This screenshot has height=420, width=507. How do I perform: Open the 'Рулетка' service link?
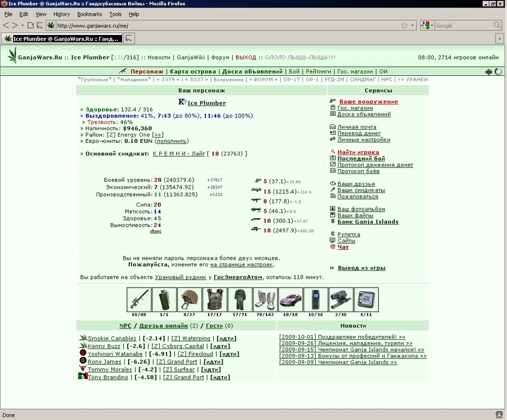pyautogui.click(x=349, y=234)
